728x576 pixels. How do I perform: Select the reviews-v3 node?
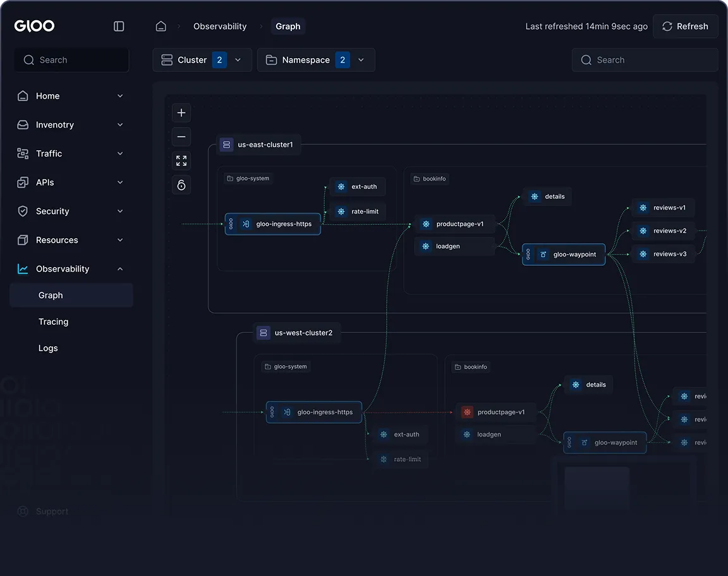[663, 255]
